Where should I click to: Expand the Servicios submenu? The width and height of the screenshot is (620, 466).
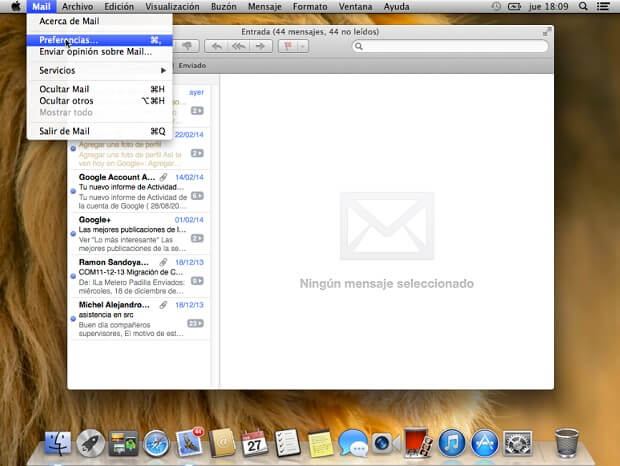coord(100,70)
